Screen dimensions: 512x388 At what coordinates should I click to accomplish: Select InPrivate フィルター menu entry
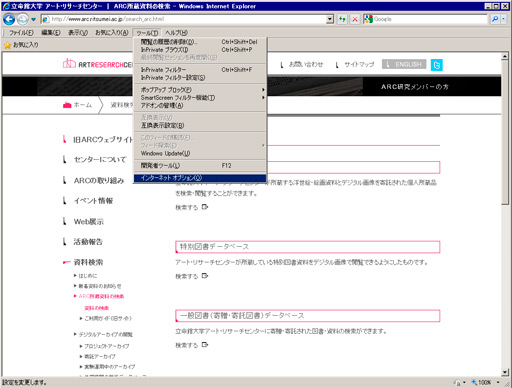pyautogui.click(x=200, y=70)
